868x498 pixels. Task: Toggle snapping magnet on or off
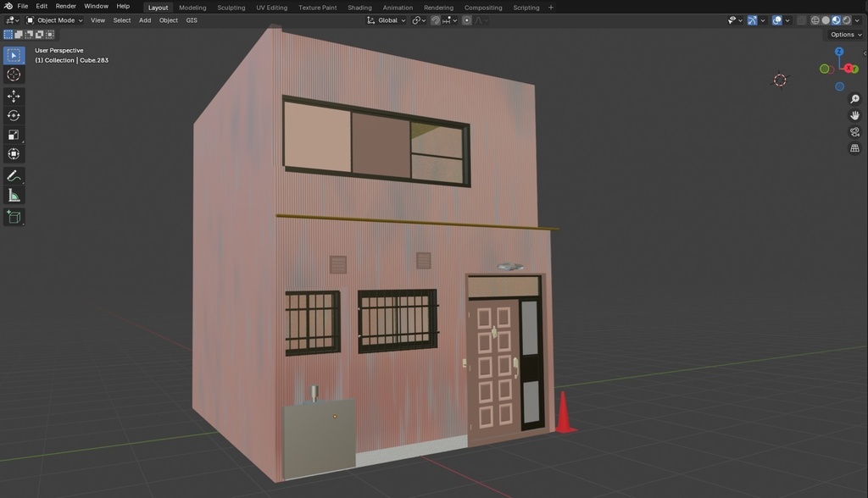point(436,20)
